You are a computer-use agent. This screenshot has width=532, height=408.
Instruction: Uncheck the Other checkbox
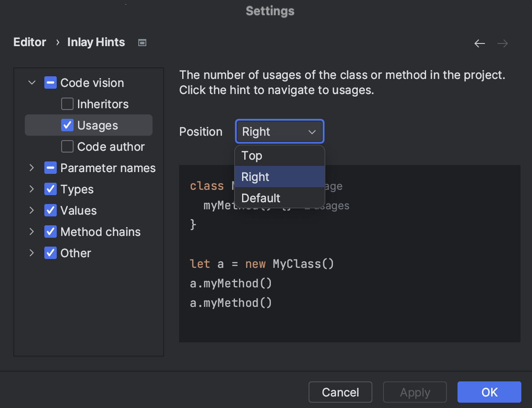(50, 253)
